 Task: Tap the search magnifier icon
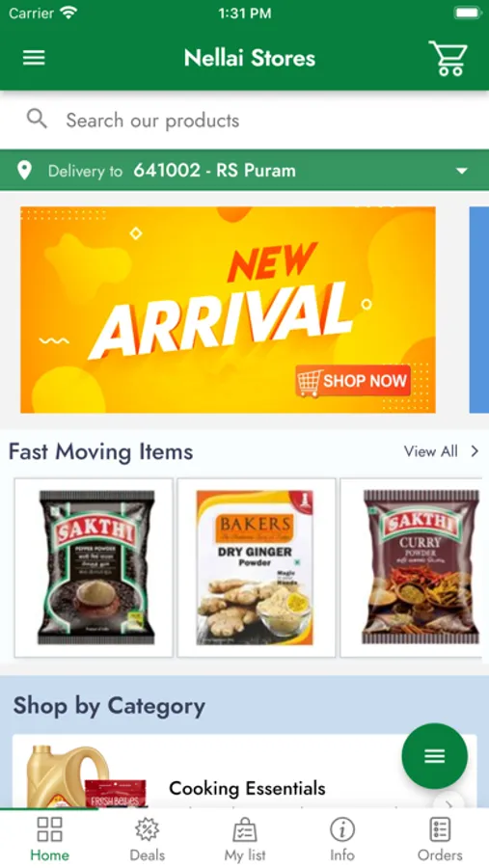pos(37,119)
